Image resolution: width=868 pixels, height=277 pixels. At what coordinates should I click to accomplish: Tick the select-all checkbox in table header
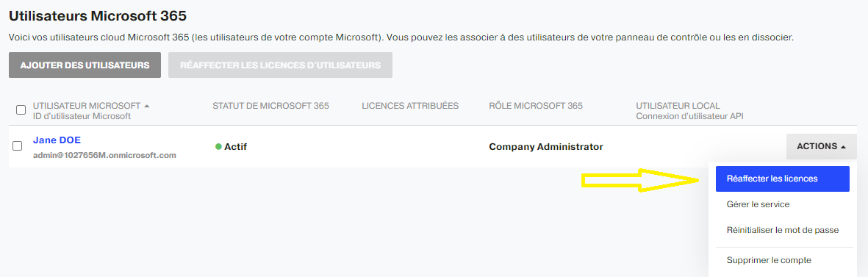(21, 110)
